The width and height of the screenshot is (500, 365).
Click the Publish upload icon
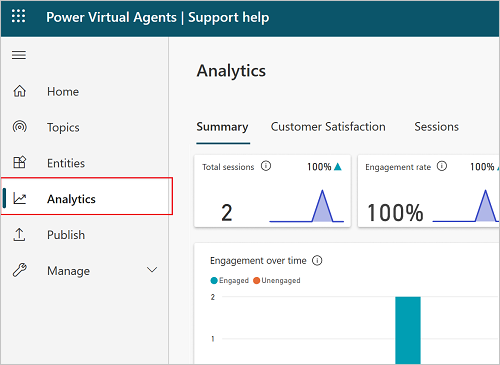pos(19,235)
